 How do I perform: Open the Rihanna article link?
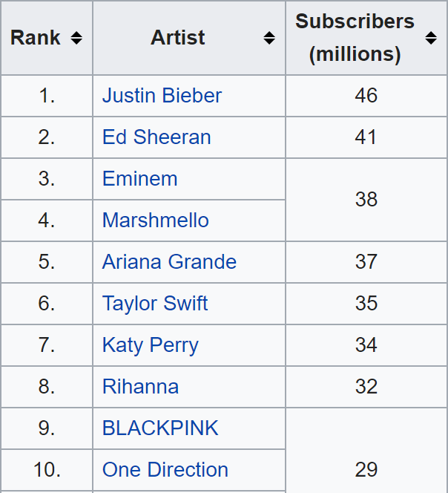pyautogui.click(x=140, y=386)
